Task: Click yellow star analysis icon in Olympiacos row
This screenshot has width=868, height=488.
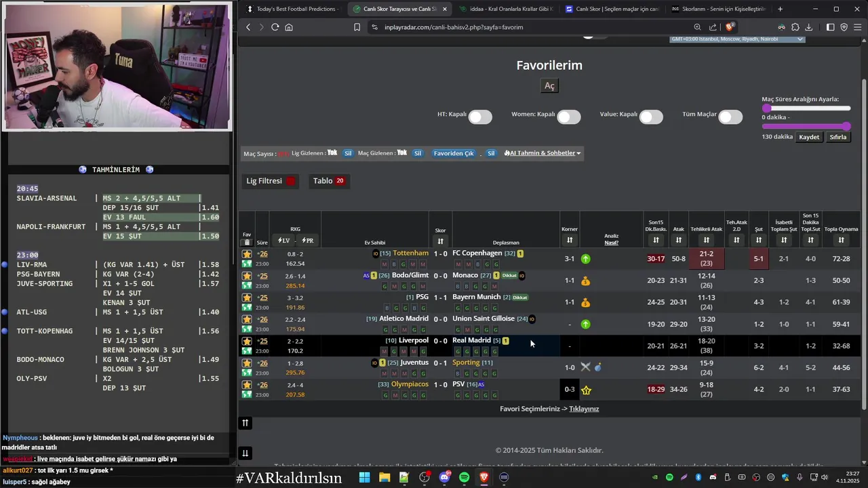Action: [x=586, y=390]
